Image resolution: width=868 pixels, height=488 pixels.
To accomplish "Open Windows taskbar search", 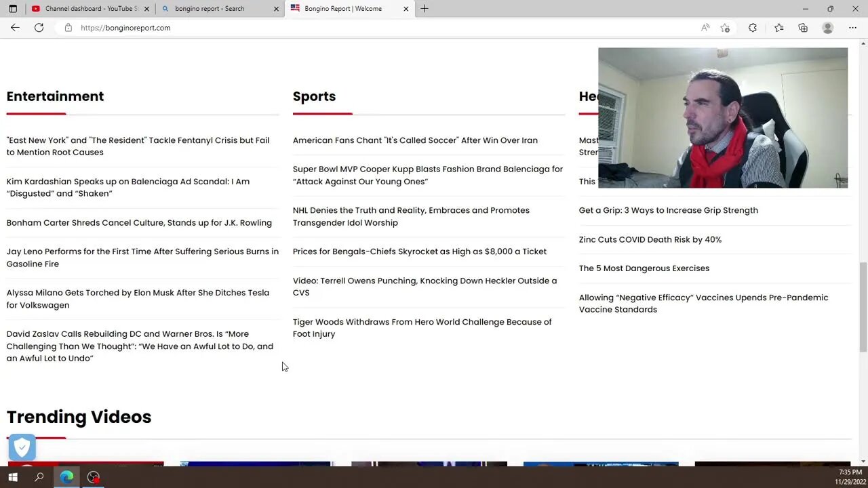I will coord(39,477).
